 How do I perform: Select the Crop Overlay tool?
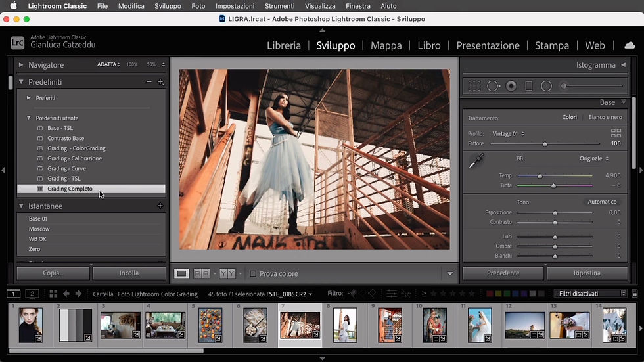tap(474, 86)
